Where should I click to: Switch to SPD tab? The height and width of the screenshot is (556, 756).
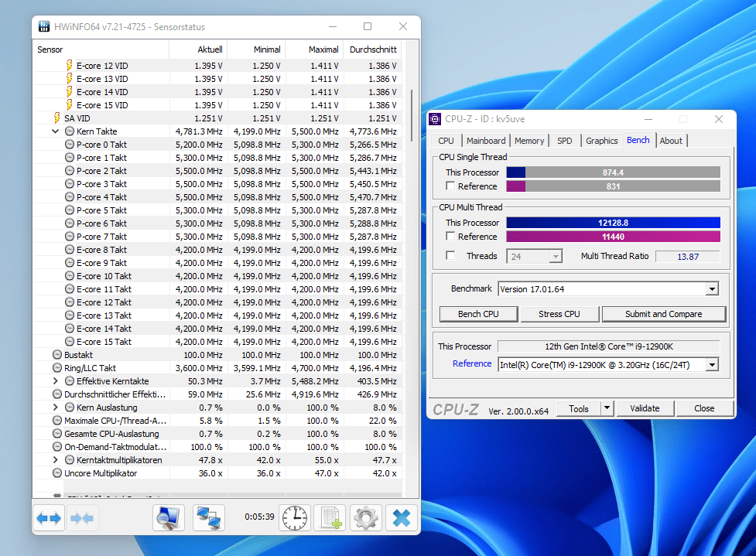click(565, 141)
